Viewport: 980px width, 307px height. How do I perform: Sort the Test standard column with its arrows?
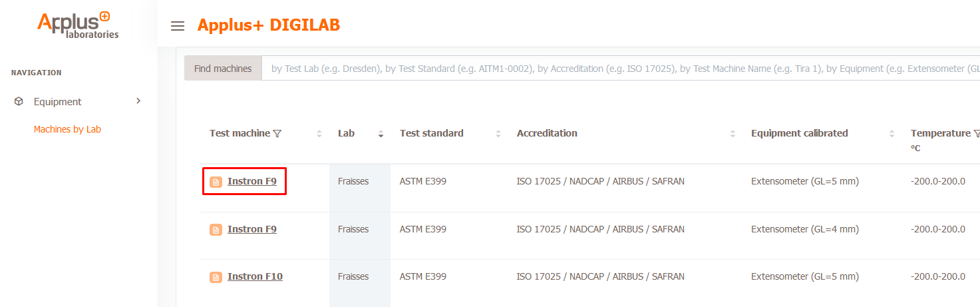pyautogui.click(x=498, y=134)
